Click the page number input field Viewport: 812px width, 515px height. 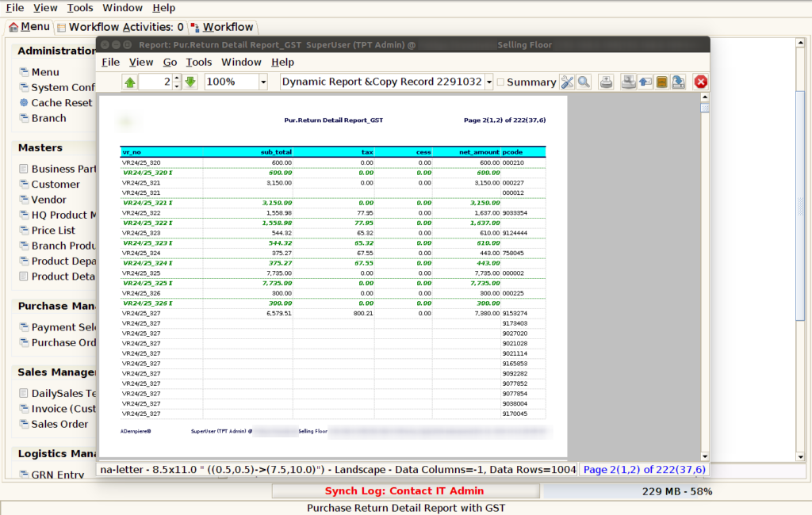click(x=156, y=82)
